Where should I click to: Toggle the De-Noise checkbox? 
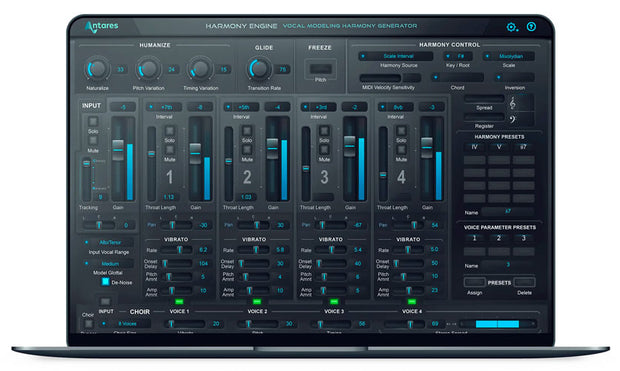pos(105,282)
